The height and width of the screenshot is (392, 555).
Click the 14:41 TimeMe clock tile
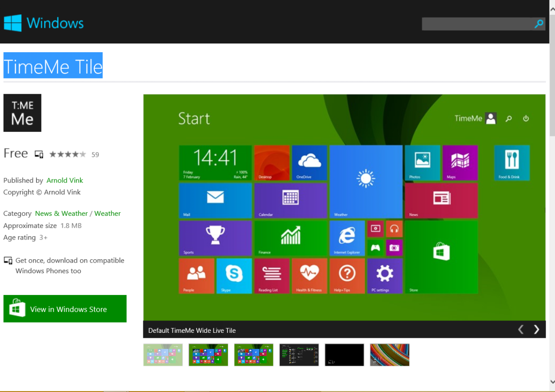click(216, 163)
